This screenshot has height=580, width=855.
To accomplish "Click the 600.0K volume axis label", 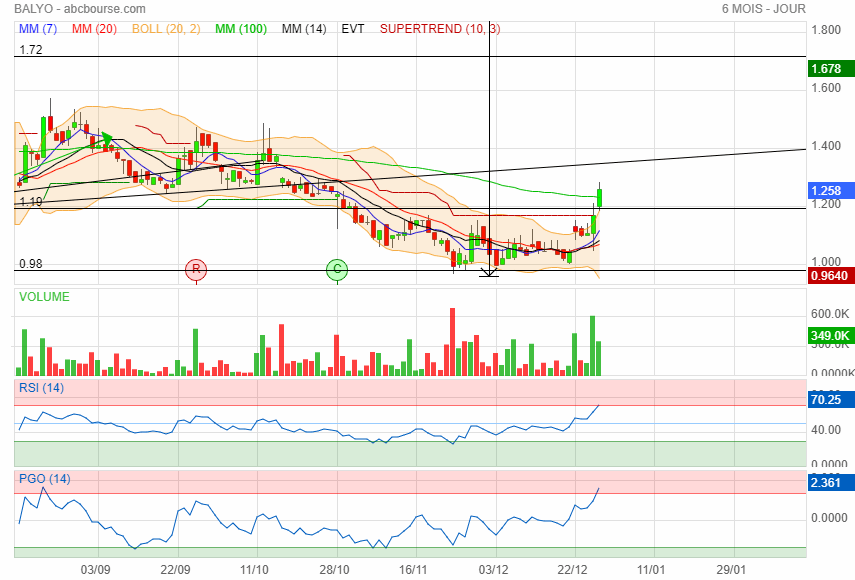I will (x=830, y=314).
